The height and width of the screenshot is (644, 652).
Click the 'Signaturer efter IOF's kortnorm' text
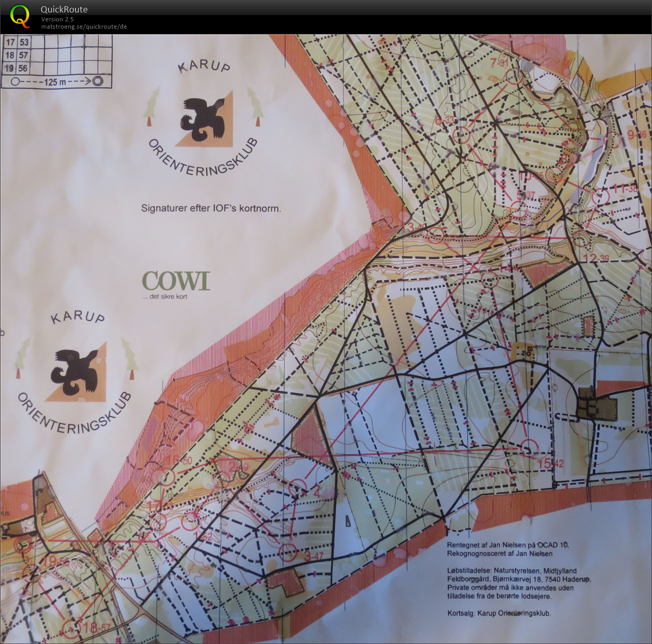pos(211,208)
